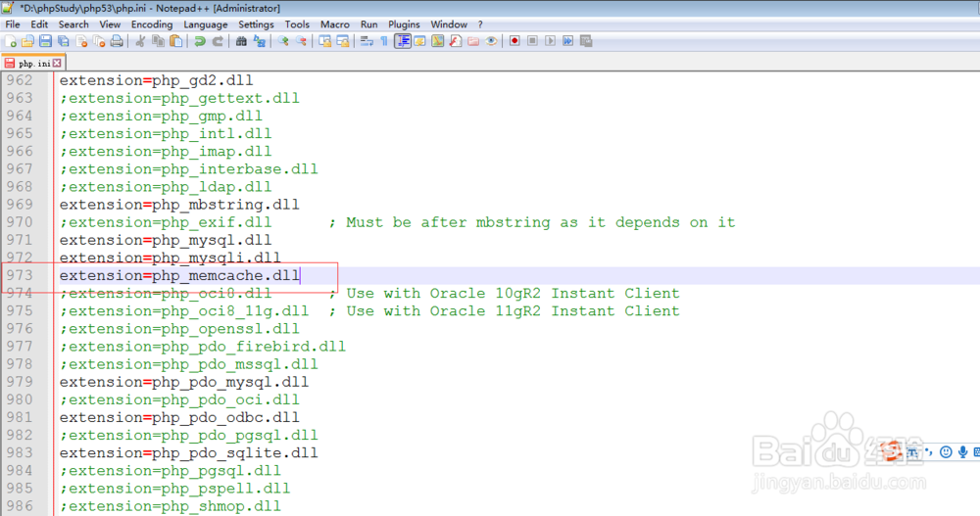Click the Save All toolbar icon
This screenshot has width=980, height=516.
[x=63, y=41]
